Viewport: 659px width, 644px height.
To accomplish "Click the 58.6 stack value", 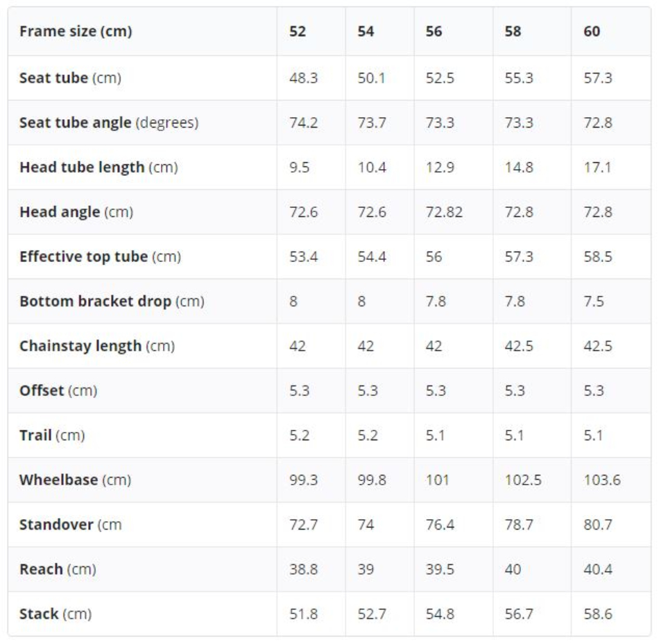I will [598, 614].
